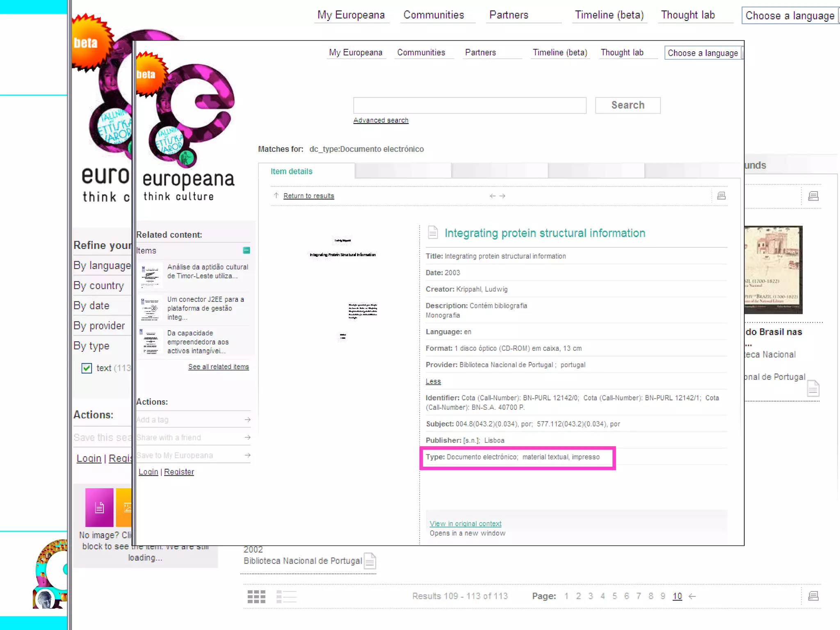Uncheck the text type filter checkbox
840x630 pixels.
[87, 368]
